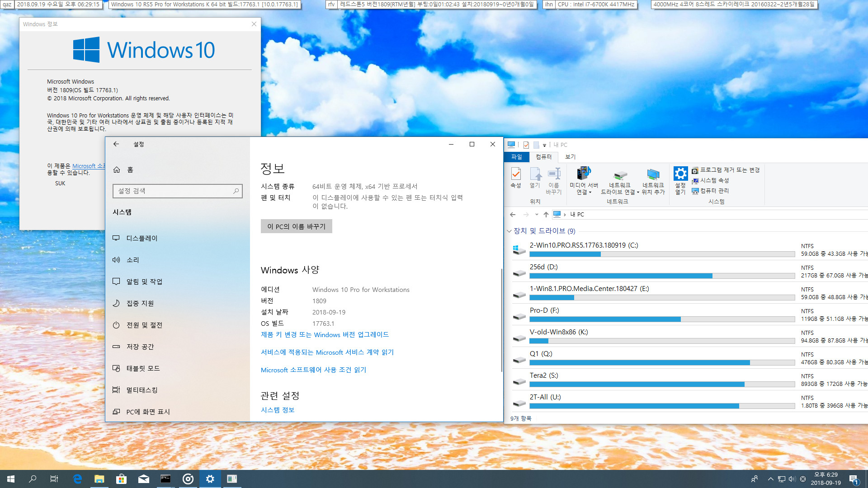Open network drive connect dropdown arrow
The width and height of the screenshot is (868, 488).
click(638, 192)
